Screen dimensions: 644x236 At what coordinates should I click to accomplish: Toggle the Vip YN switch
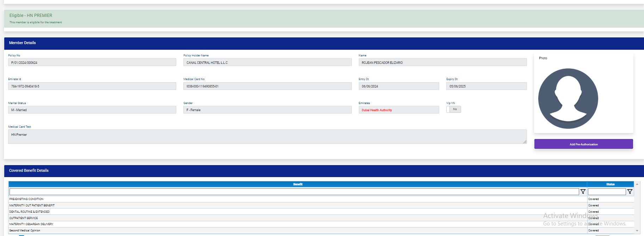pos(454,109)
